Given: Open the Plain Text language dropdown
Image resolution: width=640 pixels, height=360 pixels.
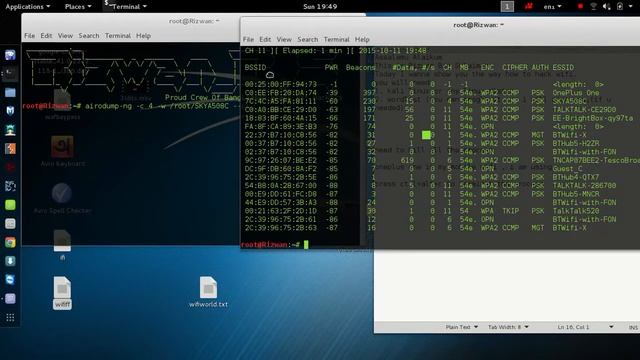Looking at the screenshot, I should [462, 327].
